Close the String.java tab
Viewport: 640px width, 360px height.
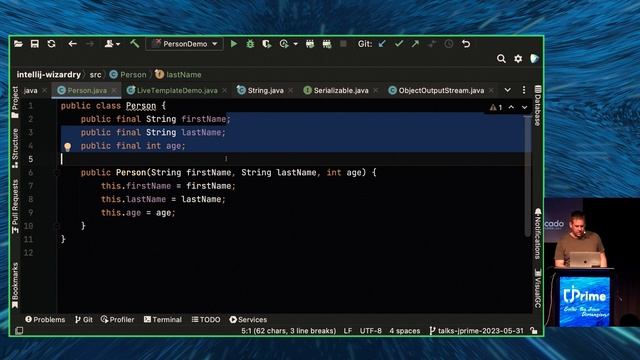click(x=291, y=91)
